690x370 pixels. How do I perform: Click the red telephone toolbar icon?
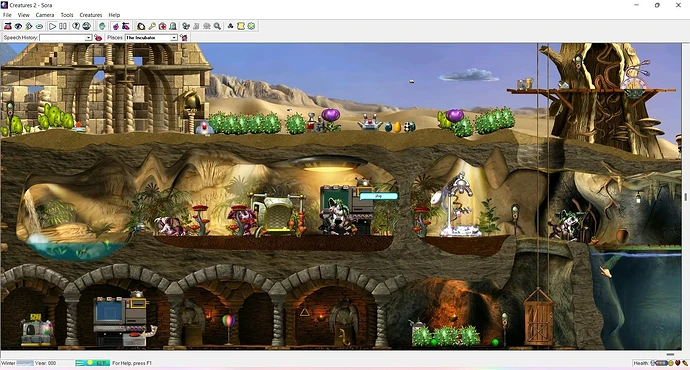click(x=7, y=26)
